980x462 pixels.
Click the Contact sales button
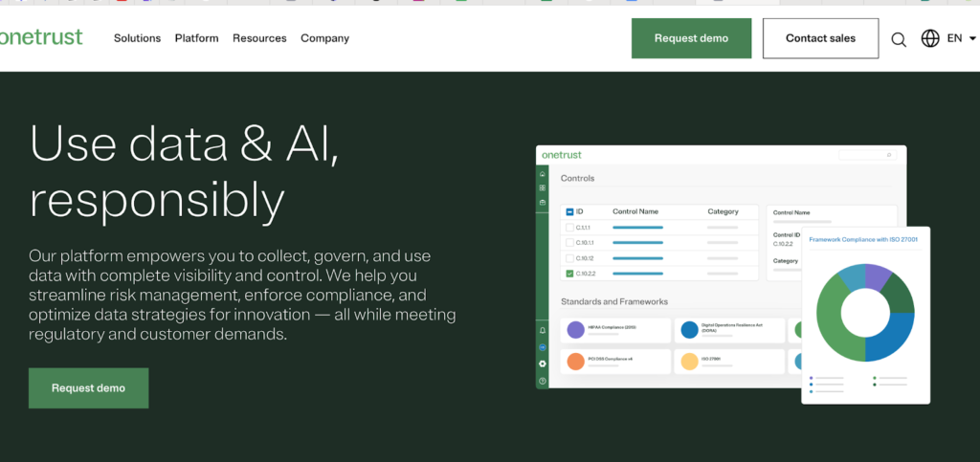[x=820, y=38]
